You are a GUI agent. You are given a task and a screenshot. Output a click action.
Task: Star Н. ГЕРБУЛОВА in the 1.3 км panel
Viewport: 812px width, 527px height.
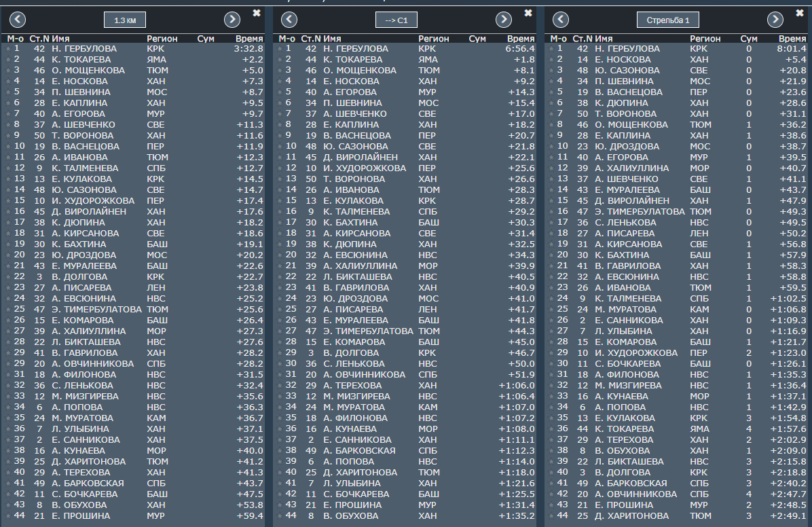(7, 49)
